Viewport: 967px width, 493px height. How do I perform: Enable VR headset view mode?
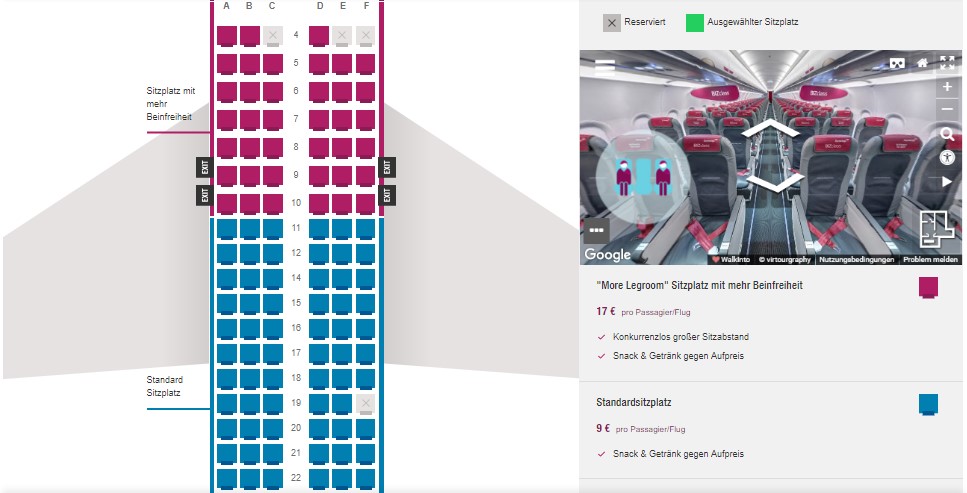[x=897, y=63]
